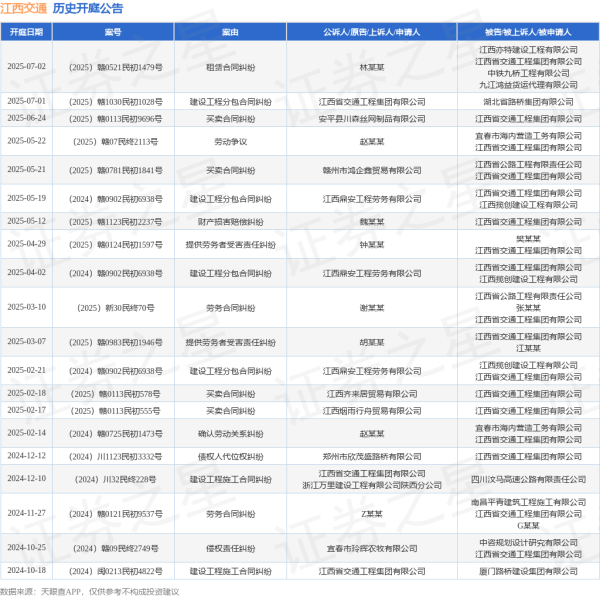The width and height of the screenshot is (600, 597).
Task: Click the 债权人代位权纠纷 cause cell
Action: pos(230,457)
